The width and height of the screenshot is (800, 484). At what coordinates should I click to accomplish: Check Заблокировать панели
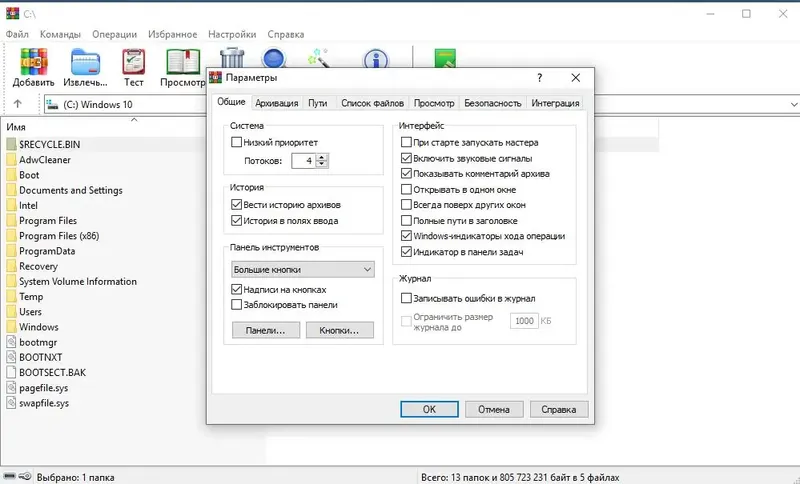point(236,305)
